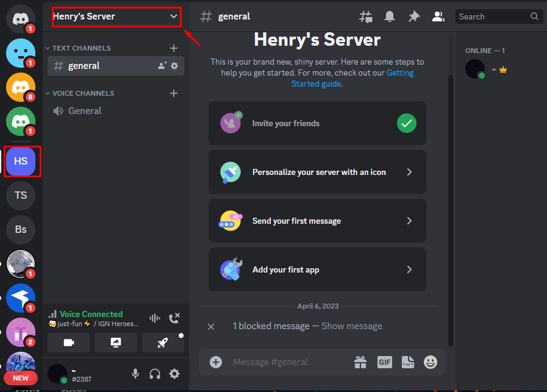The image size is (547, 392).
Task: Select the general text channel
Action: (x=116, y=66)
